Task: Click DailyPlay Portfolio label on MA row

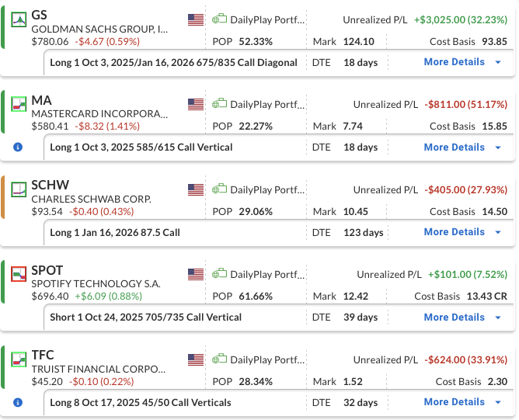Action: click(266, 104)
